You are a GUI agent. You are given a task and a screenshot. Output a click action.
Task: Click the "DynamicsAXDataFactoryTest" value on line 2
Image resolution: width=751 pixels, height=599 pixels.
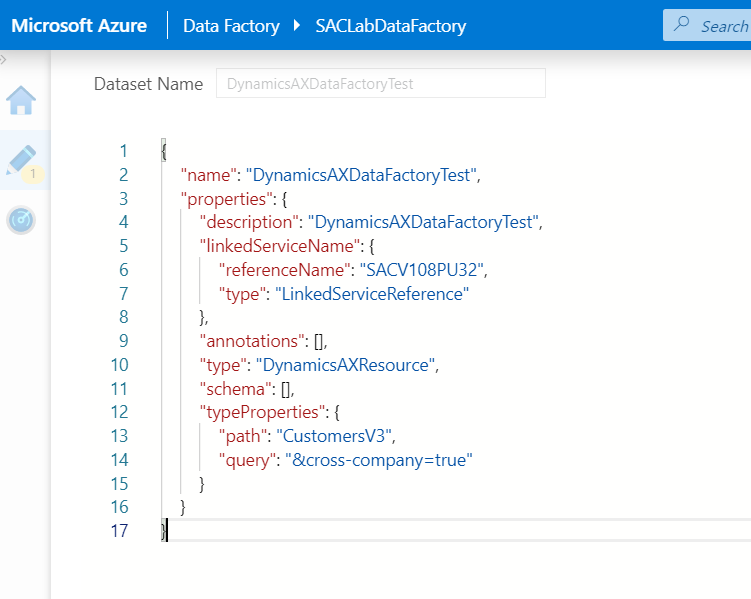(361, 175)
